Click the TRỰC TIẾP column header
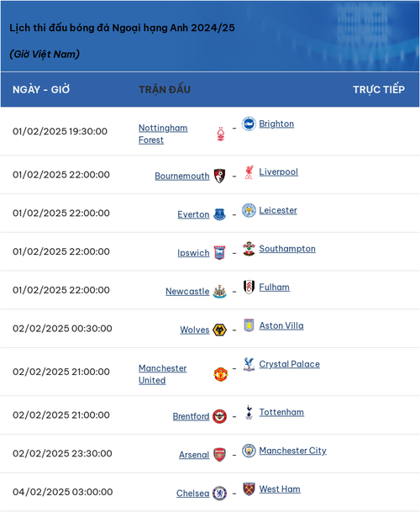Screen dimensions: 420x512 (x=379, y=89)
